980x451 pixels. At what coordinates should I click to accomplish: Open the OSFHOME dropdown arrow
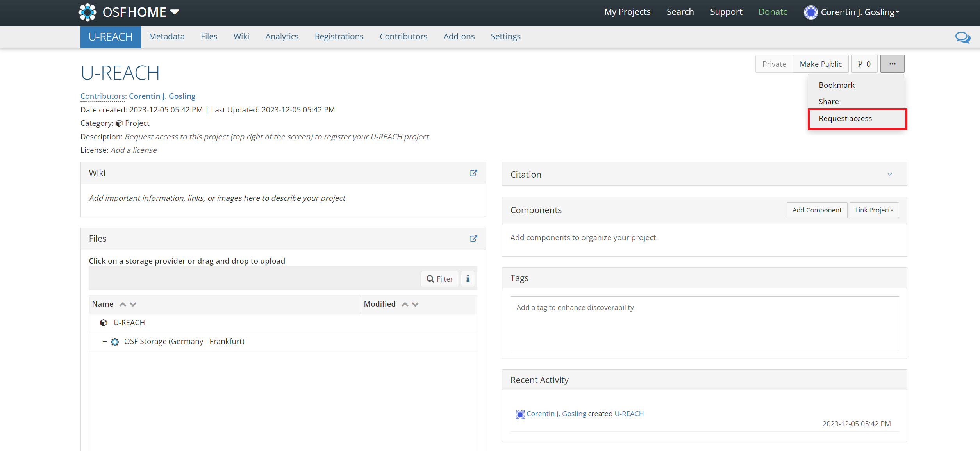point(175,12)
